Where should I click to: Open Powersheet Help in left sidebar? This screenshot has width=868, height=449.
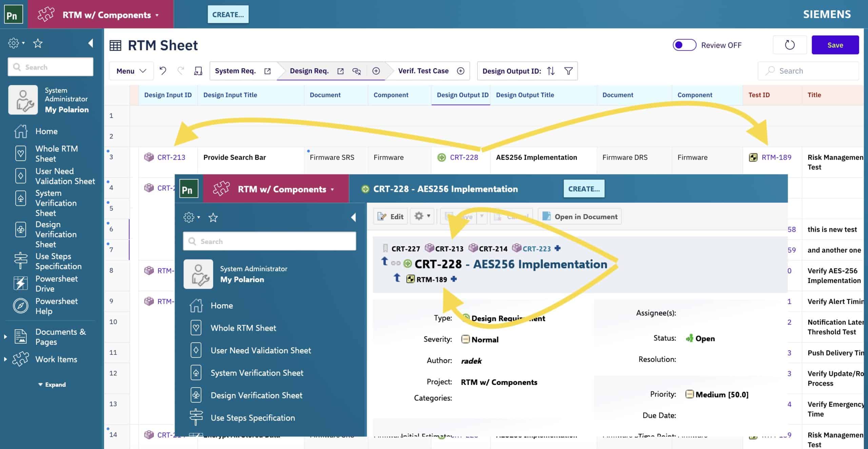point(56,306)
